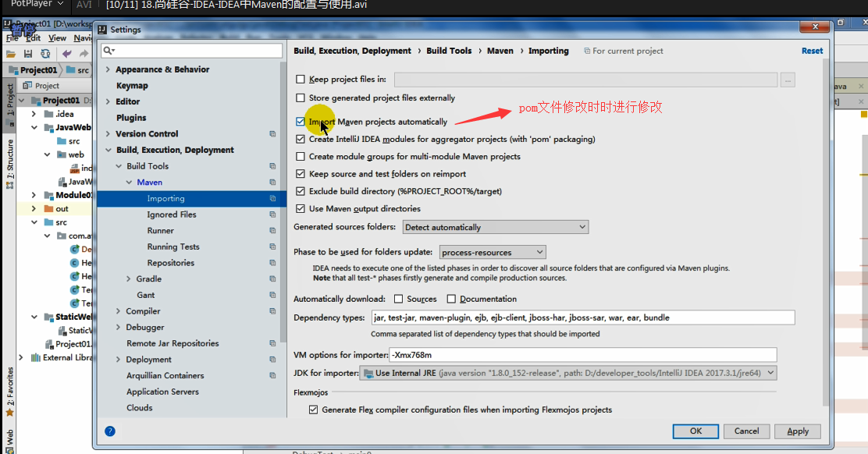Screen dimensions: 868x454
Task: Click the Dependency types input field
Action: click(583, 317)
